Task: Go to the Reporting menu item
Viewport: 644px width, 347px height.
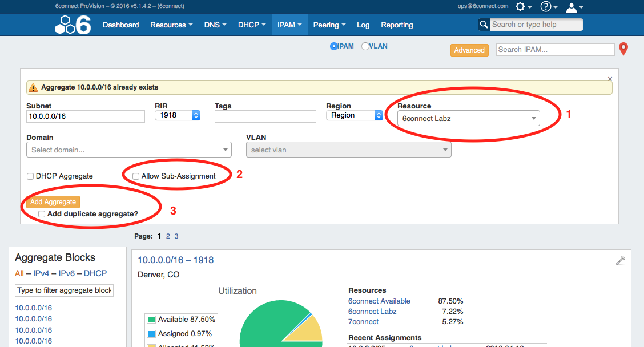Action: pos(397,25)
